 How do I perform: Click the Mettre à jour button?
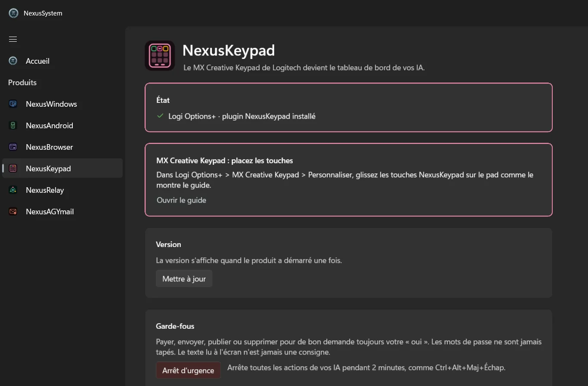coord(184,278)
